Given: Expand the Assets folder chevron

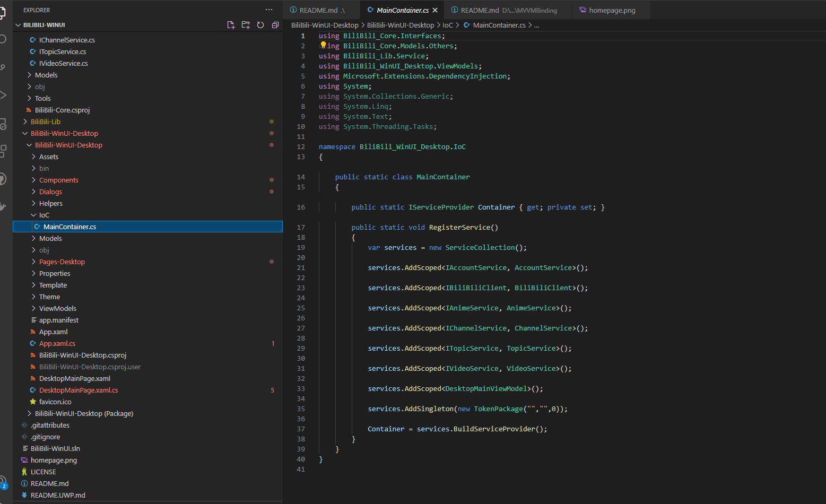Looking at the screenshot, I should click(x=33, y=157).
